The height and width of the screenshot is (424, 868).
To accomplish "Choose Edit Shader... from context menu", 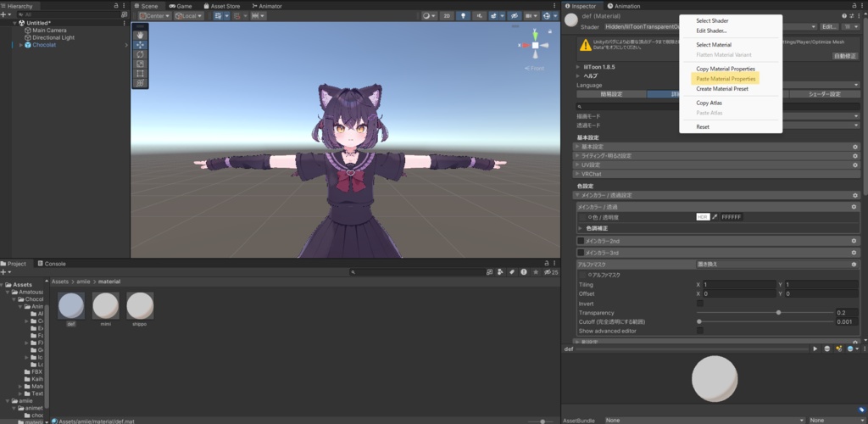I will (x=711, y=31).
